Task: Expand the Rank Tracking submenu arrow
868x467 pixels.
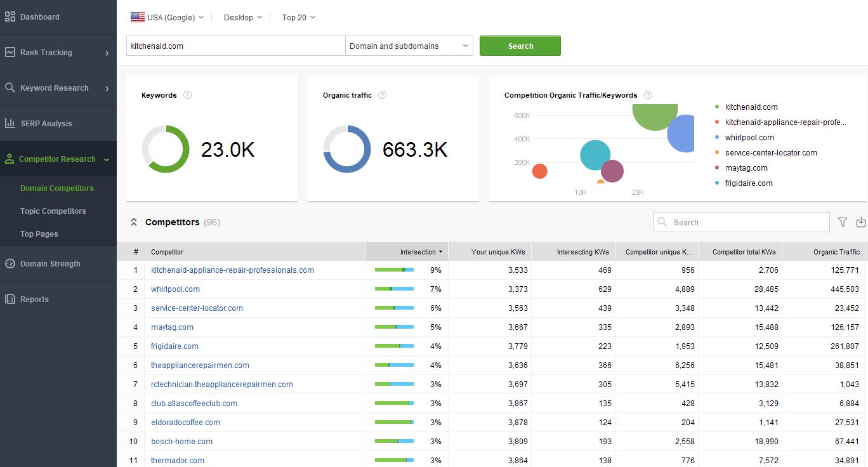Action: [x=107, y=53]
